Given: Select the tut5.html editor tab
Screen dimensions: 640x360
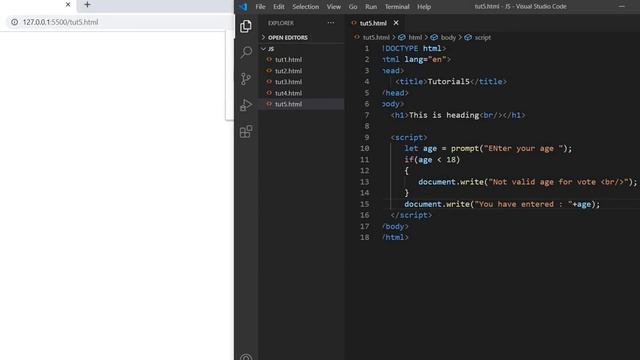Looking at the screenshot, I should pos(373,23).
